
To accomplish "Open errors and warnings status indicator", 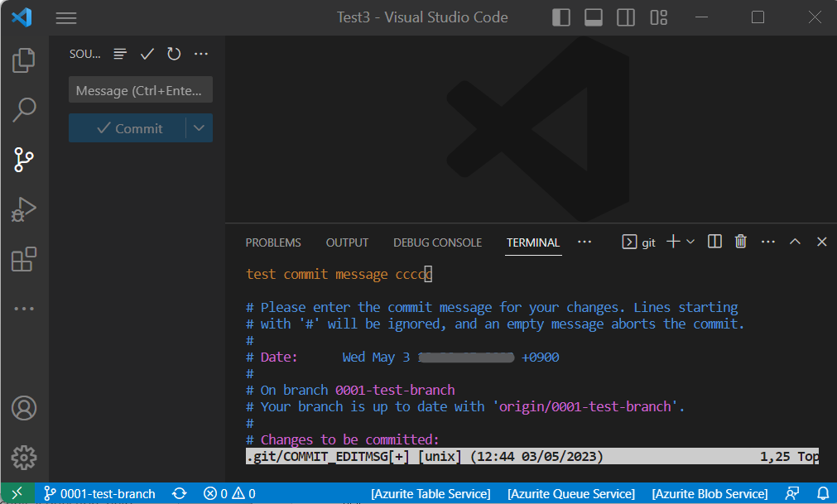I will tap(229, 494).
